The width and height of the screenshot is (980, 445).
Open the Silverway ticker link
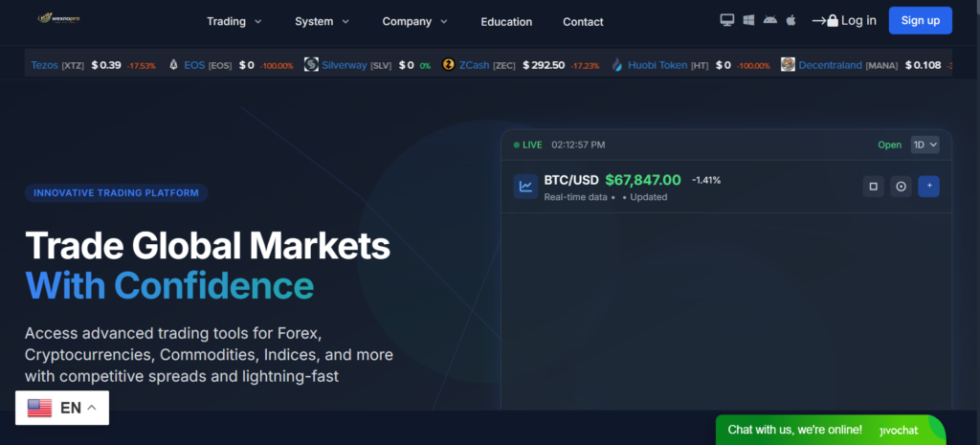(x=345, y=65)
